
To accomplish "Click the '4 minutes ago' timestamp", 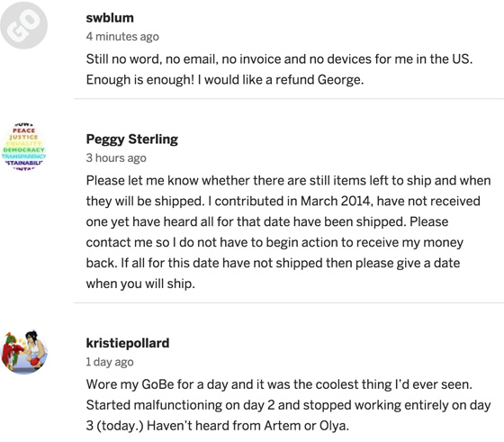I will point(122,37).
